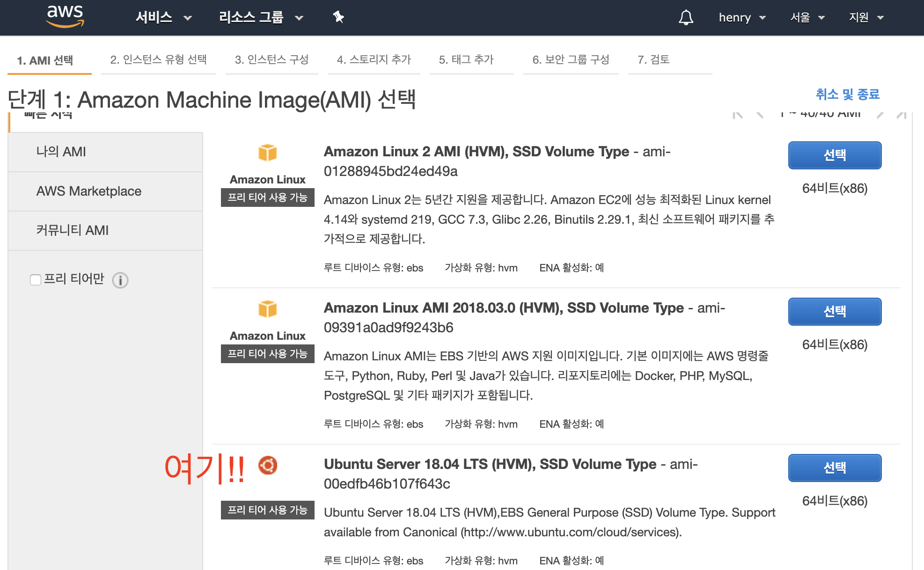Open the 서울 region dropdown
The height and width of the screenshot is (570, 924).
[807, 18]
